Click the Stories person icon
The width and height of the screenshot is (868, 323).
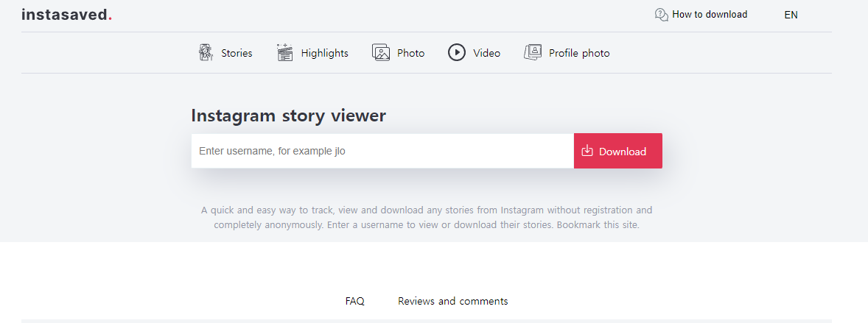tap(206, 52)
